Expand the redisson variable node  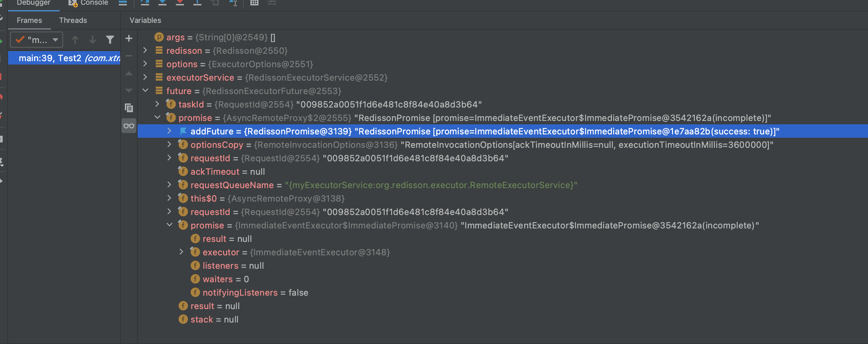[x=145, y=50]
